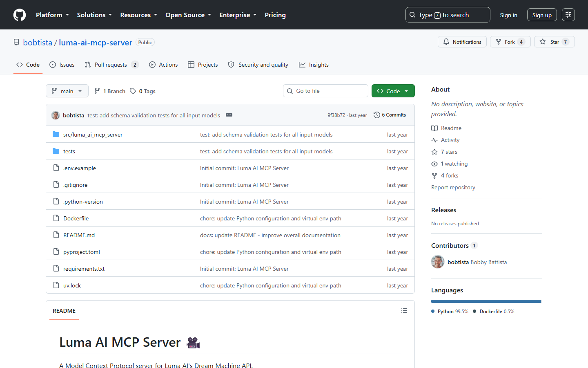Open the 1 Branch link
This screenshot has height=368, width=588.
click(110, 91)
